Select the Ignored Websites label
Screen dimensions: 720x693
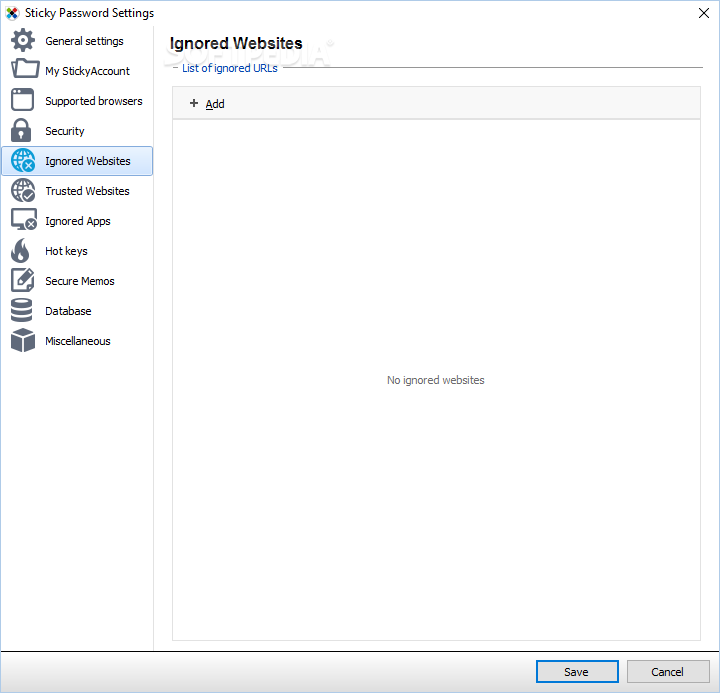pyautogui.click(x=88, y=161)
